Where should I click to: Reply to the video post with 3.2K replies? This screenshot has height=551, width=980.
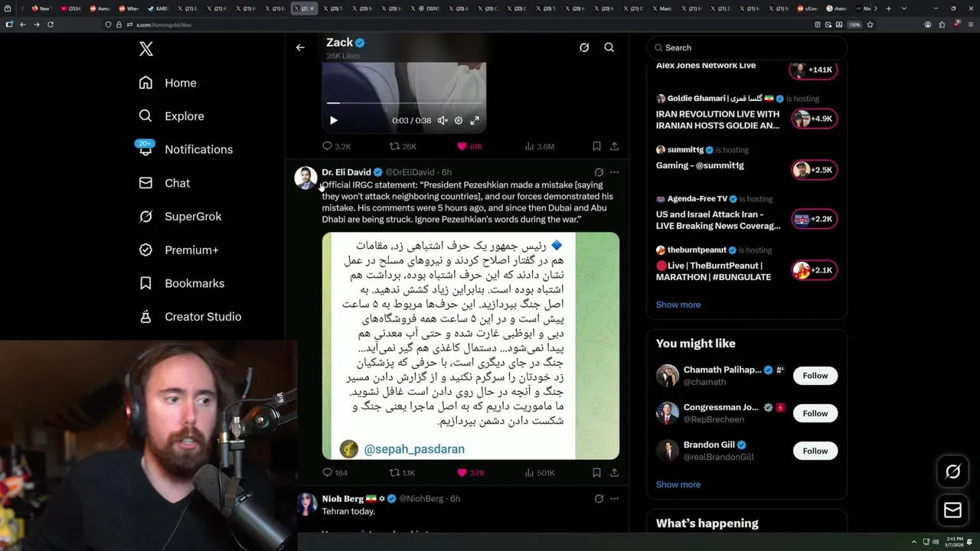point(336,146)
